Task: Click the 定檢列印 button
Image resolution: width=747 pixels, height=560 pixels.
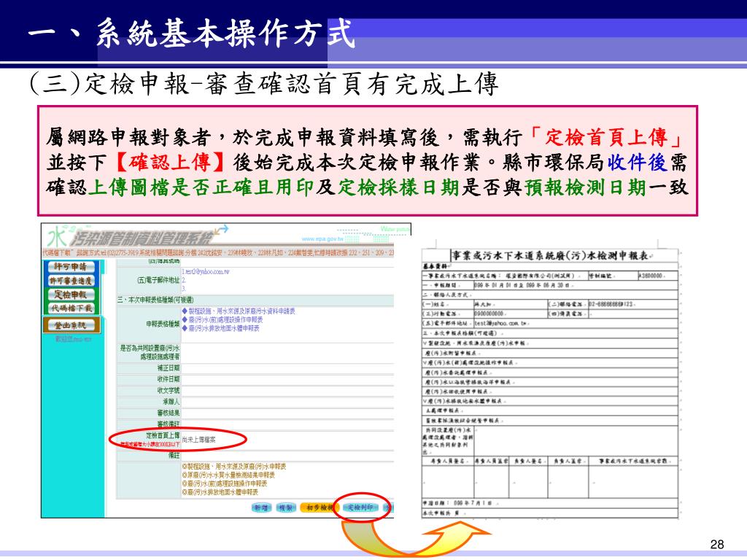Action: [360, 507]
